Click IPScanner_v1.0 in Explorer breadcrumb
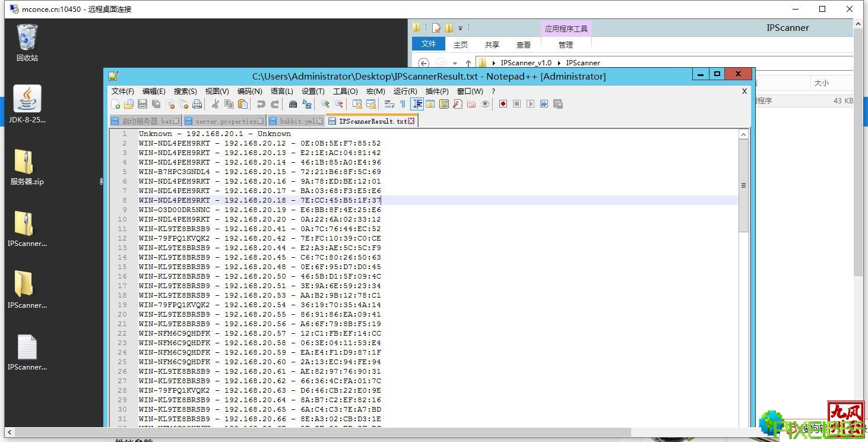Screen dimensions: 868x442 (x=526, y=62)
